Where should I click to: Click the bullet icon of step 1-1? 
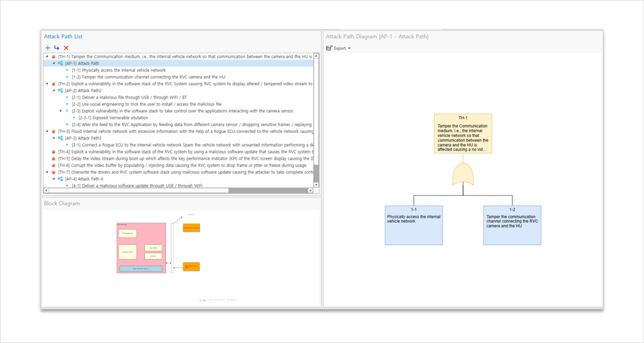pyautogui.click(x=68, y=70)
